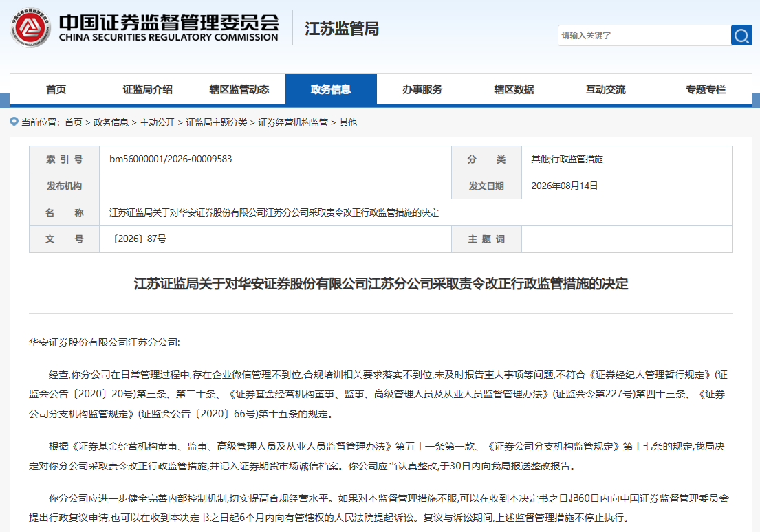This screenshot has width=760, height=532.
Task: Click the 名称 label cell
Action: coord(65,212)
